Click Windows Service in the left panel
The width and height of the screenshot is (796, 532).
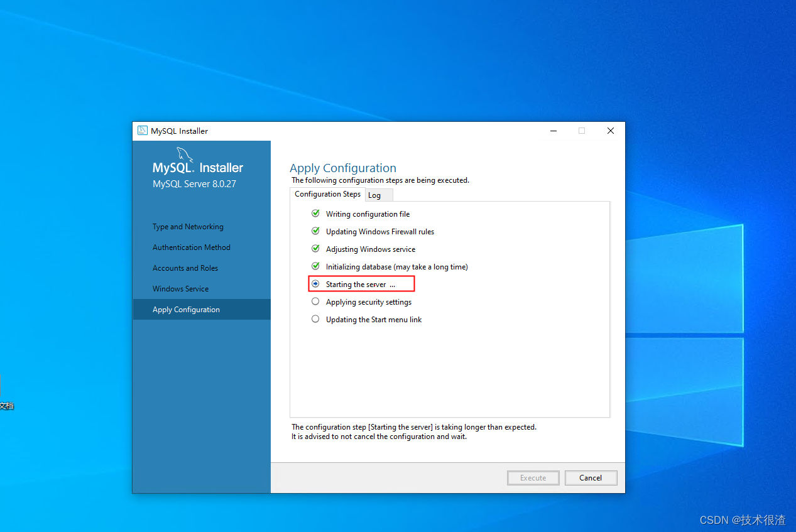coord(180,288)
